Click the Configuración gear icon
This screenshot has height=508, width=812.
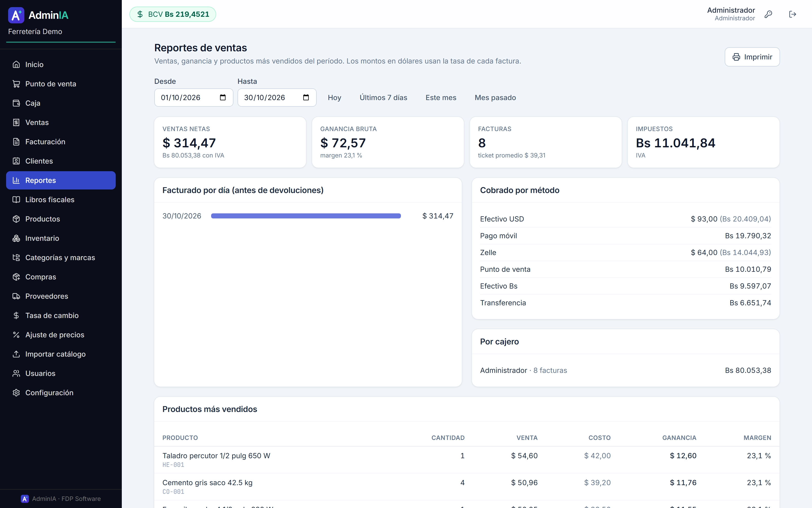tap(16, 393)
